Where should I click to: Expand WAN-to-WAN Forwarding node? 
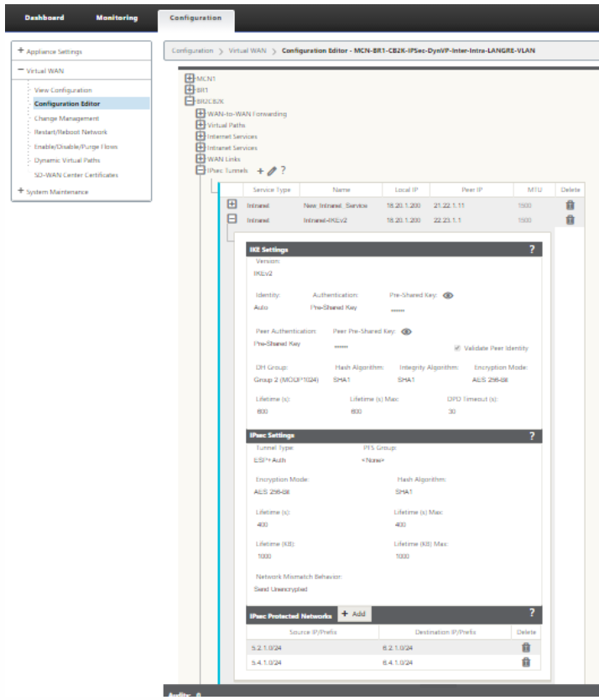[201, 113]
